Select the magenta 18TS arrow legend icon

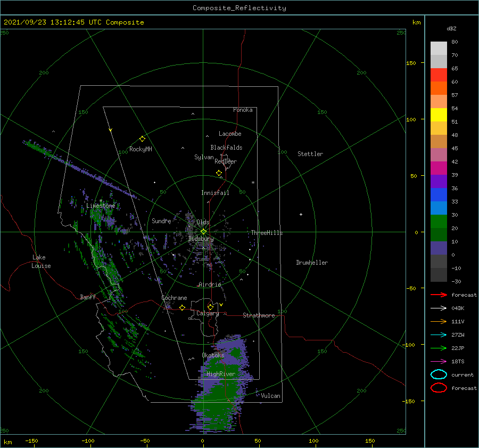(x=439, y=362)
